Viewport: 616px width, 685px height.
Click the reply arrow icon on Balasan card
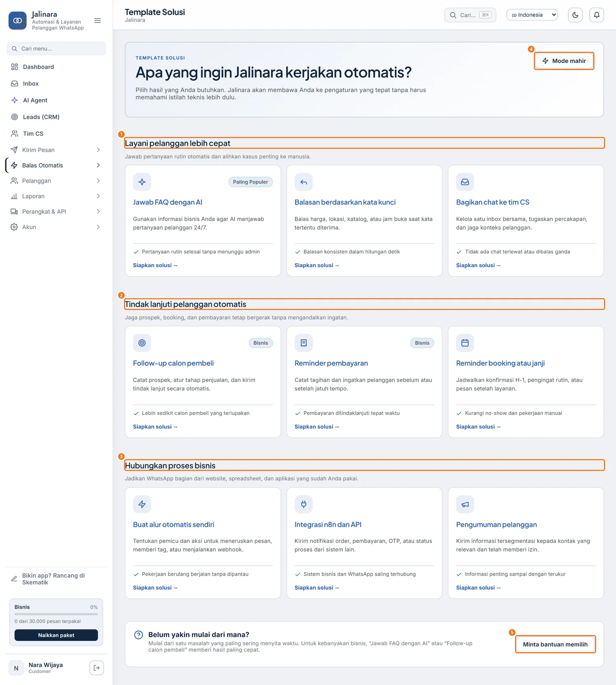pyautogui.click(x=303, y=182)
